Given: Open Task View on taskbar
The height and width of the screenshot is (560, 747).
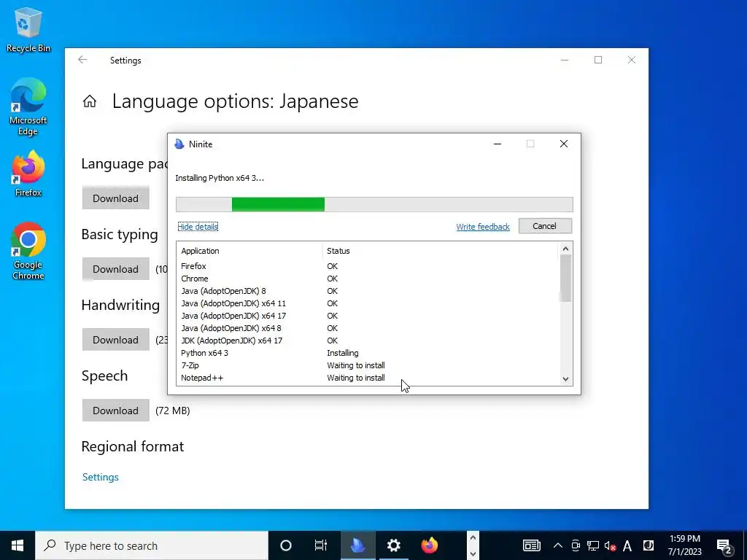Looking at the screenshot, I should pos(321,545).
